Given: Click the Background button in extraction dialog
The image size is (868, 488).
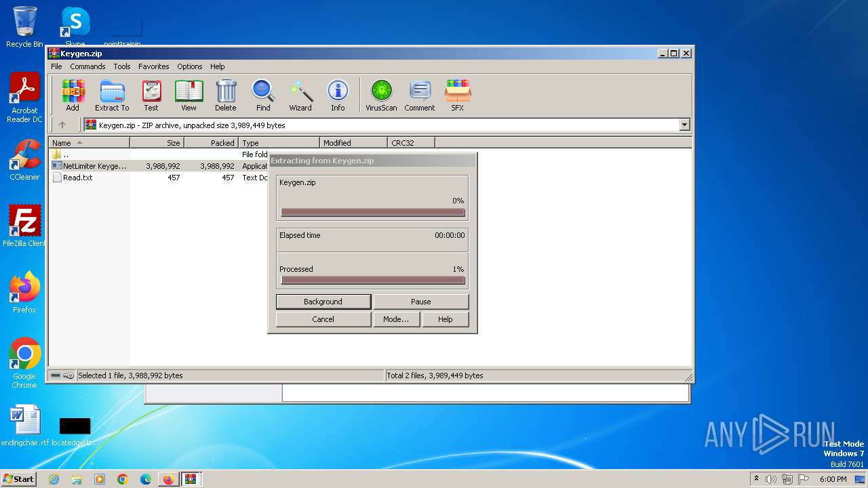Looking at the screenshot, I should 323,302.
